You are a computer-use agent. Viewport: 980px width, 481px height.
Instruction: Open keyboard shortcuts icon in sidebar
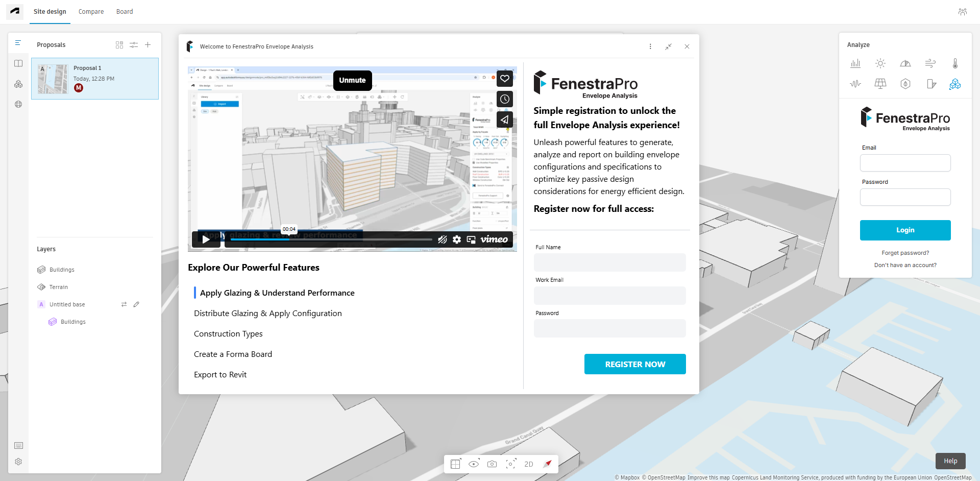click(x=18, y=445)
